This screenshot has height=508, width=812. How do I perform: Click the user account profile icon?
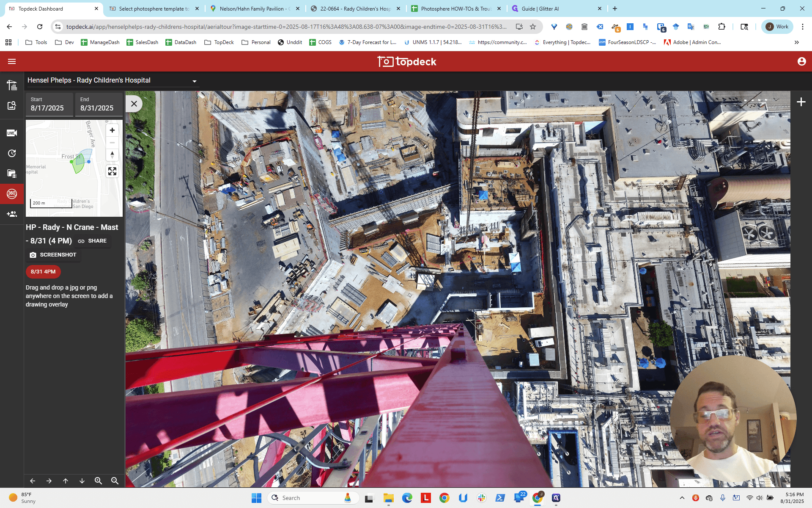point(801,61)
